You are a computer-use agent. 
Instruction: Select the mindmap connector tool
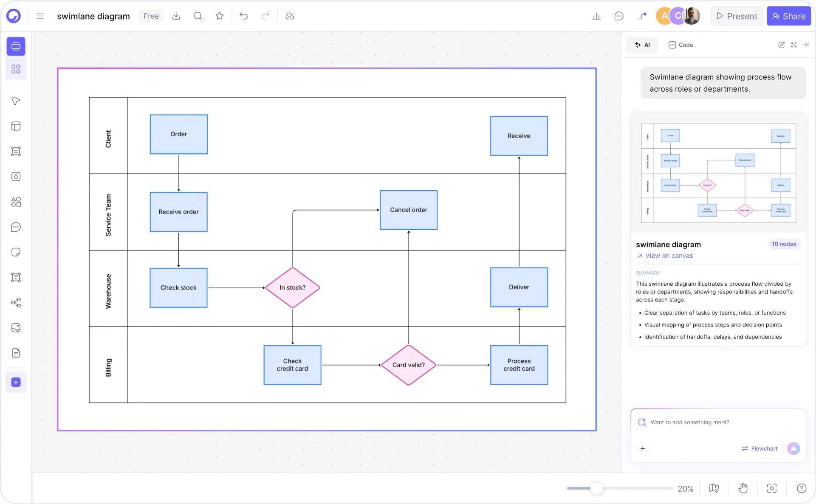[x=16, y=303]
